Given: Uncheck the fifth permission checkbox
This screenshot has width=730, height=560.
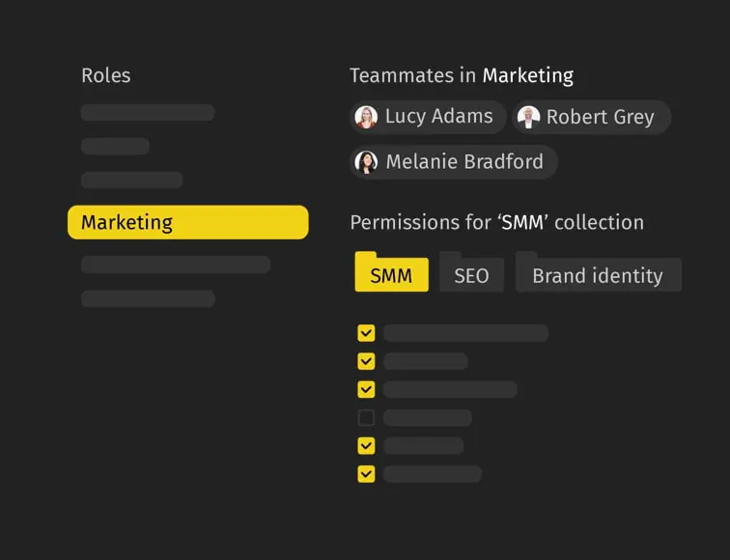Looking at the screenshot, I should pyautogui.click(x=366, y=446).
